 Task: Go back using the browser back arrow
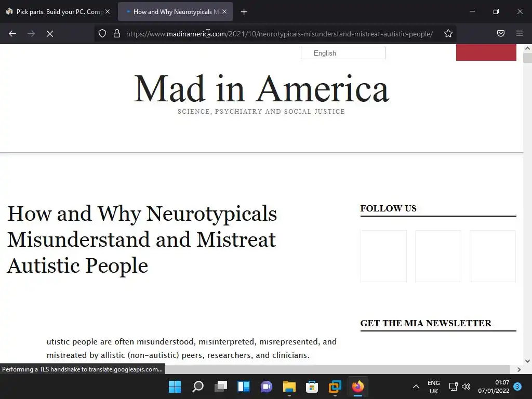[12, 34]
